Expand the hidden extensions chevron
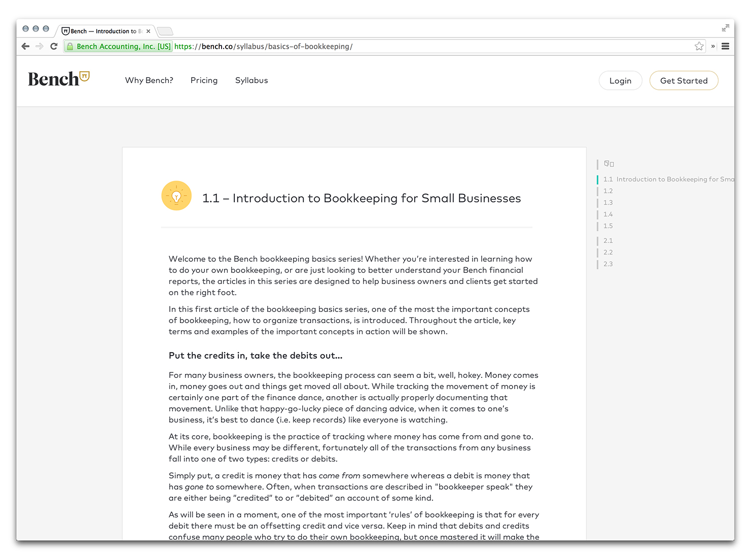751x560 pixels. click(713, 46)
